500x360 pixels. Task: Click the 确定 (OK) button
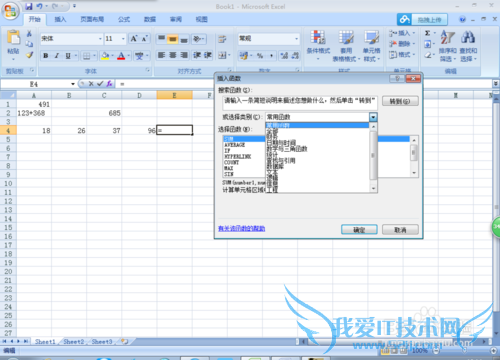(359, 230)
